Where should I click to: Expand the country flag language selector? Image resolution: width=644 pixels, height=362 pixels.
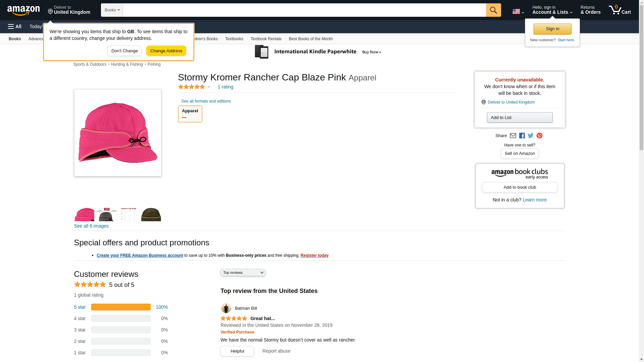coord(518,11)
